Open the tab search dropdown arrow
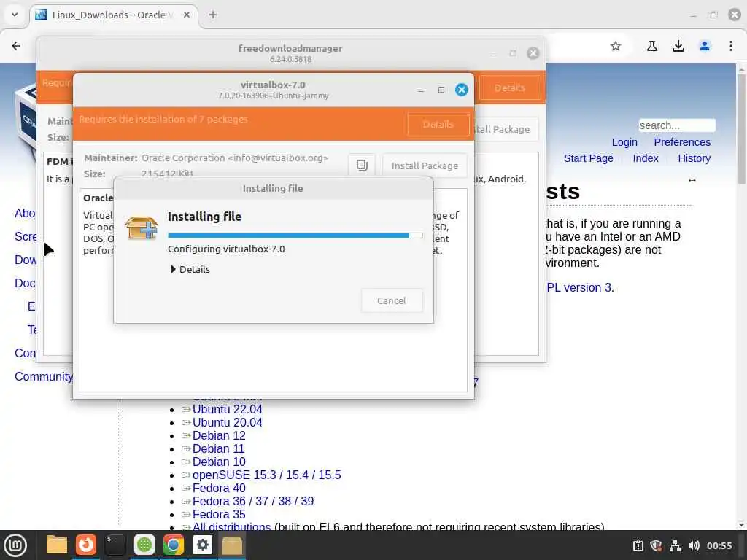 pyautogui.click(x=15, y=15)
